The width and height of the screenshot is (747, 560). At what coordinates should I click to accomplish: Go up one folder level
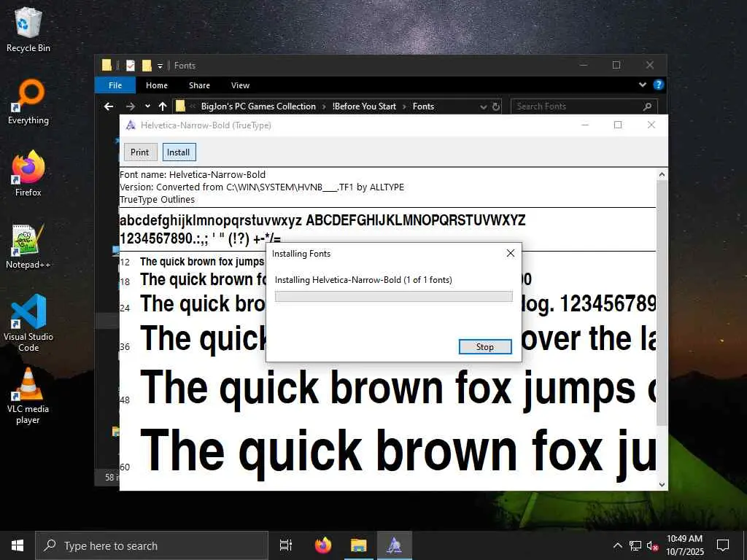point(163,106)
